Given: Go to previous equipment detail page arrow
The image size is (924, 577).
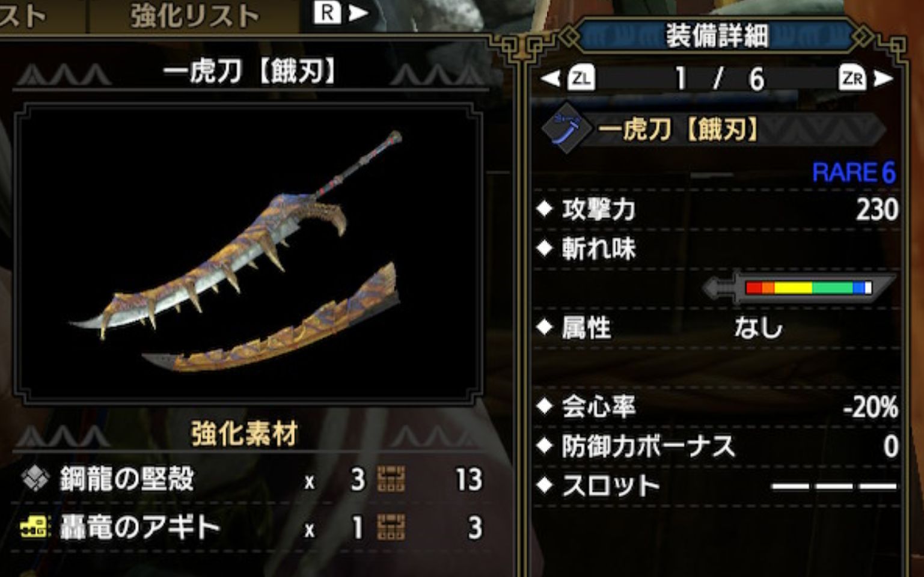Looking at the screenshot, I should tap(549, 78).
